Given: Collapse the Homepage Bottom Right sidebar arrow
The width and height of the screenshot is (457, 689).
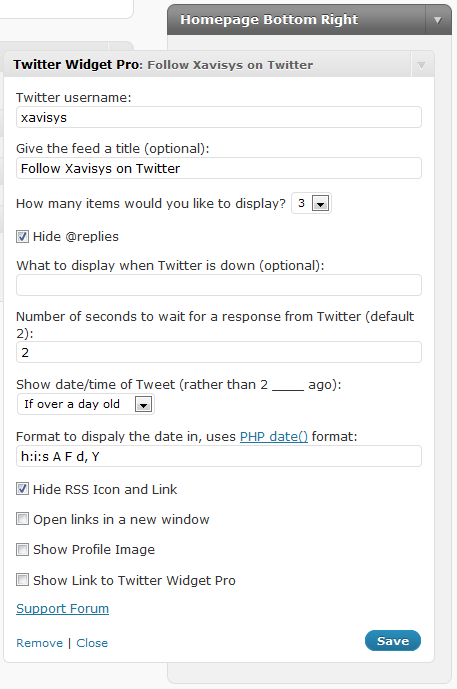Looking at the screenshot, I should [437, 20].
